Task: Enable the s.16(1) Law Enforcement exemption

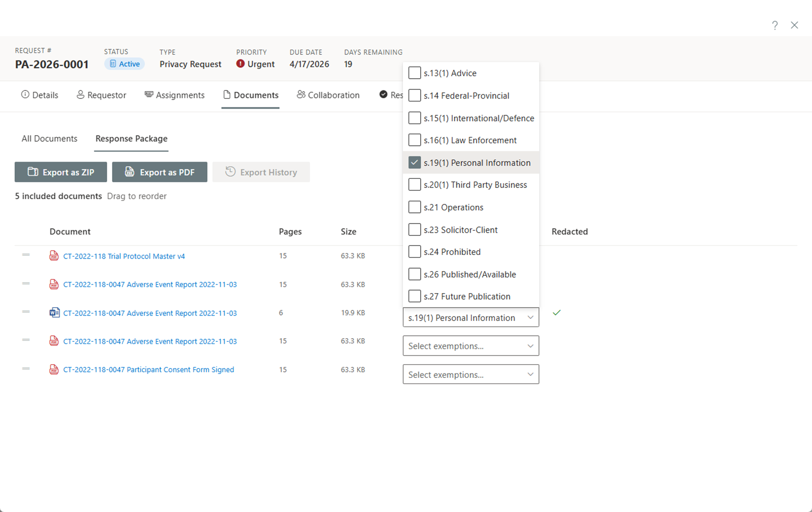Action: click(x=415, y=140)
